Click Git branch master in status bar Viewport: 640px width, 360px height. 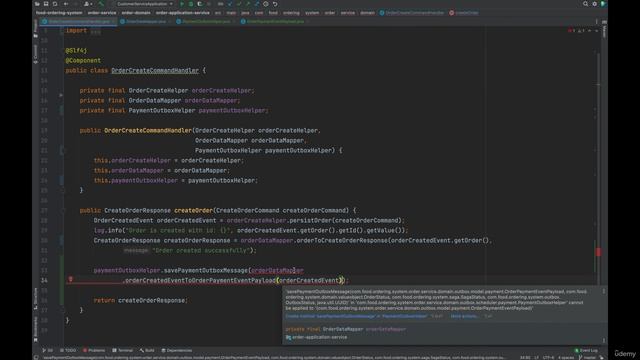pos(587,358)
